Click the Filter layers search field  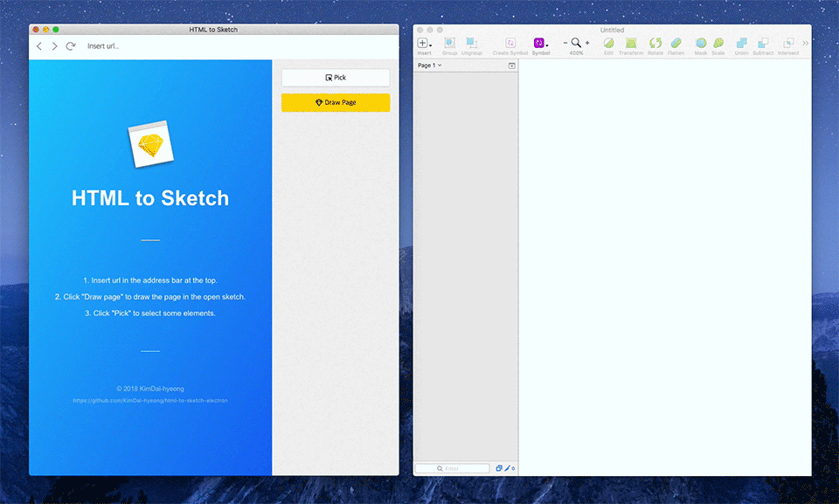click(452, 468)
